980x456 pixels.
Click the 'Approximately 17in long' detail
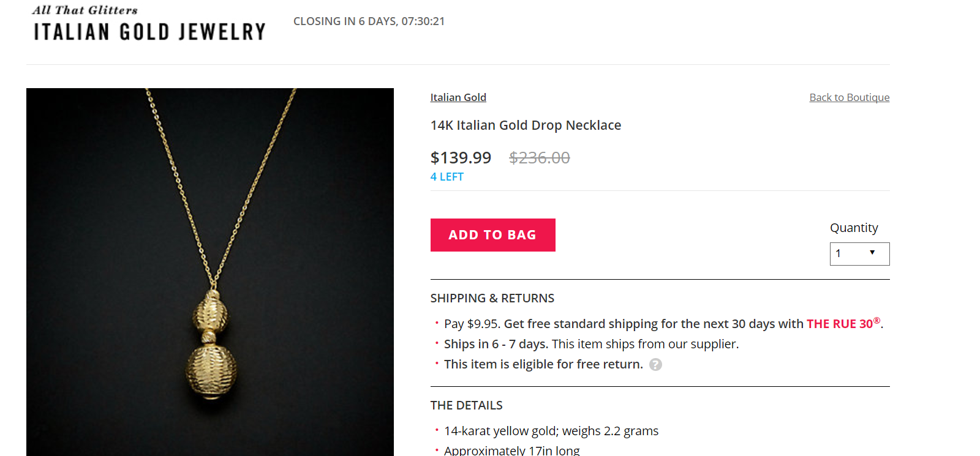511,450
